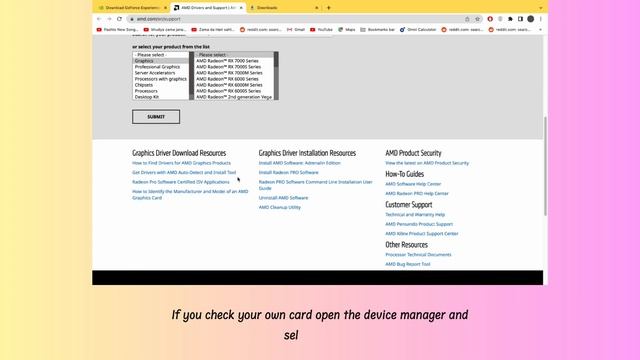
Task: Close the Downloads tab
Action: point(317,8)
